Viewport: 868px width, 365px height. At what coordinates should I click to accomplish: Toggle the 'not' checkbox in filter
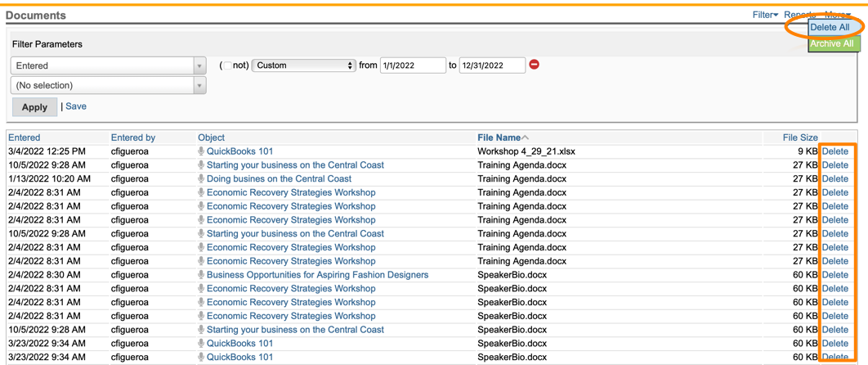(x=229, y=65)
